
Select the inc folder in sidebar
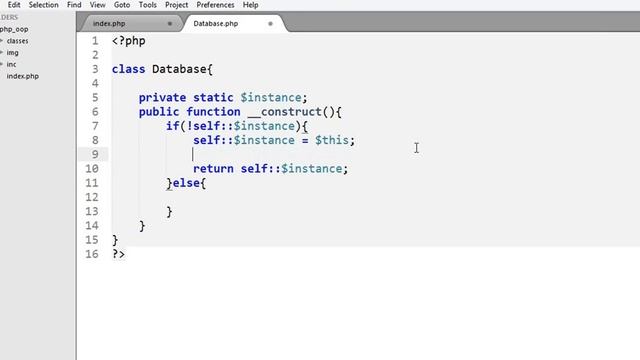pyautogui.click(x=11, y=64)
